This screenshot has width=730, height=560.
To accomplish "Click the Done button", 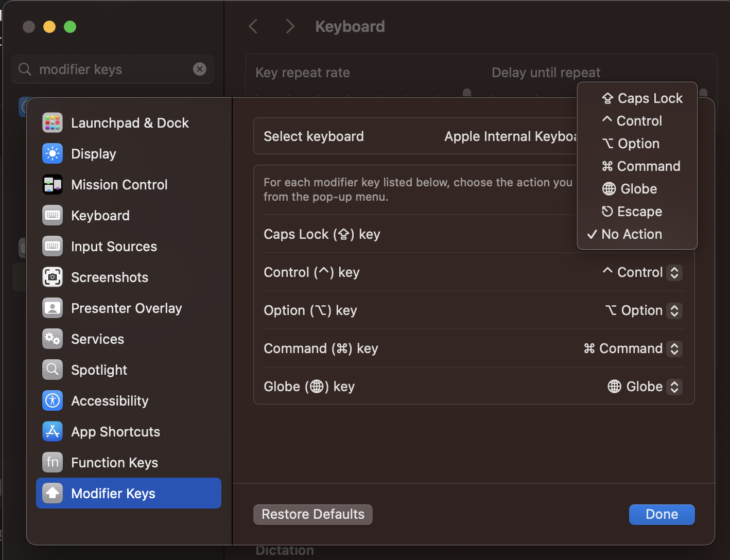I will tap(662, 514).
